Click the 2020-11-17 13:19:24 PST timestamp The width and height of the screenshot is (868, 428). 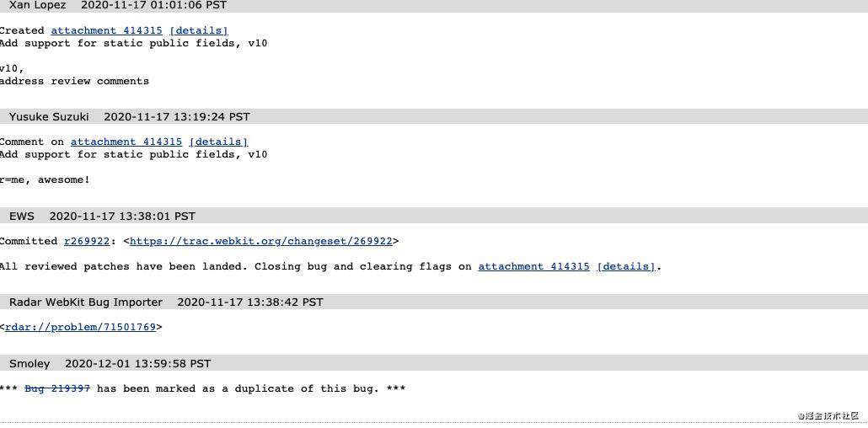click(x=177, y=117)
